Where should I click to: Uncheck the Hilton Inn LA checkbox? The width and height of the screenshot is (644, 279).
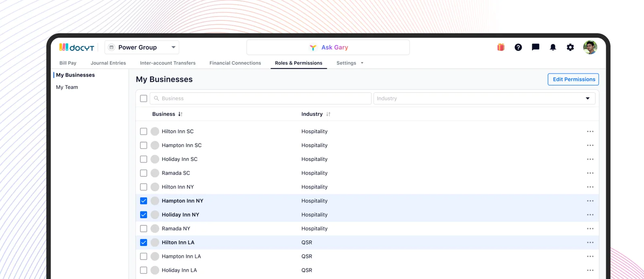144,242
